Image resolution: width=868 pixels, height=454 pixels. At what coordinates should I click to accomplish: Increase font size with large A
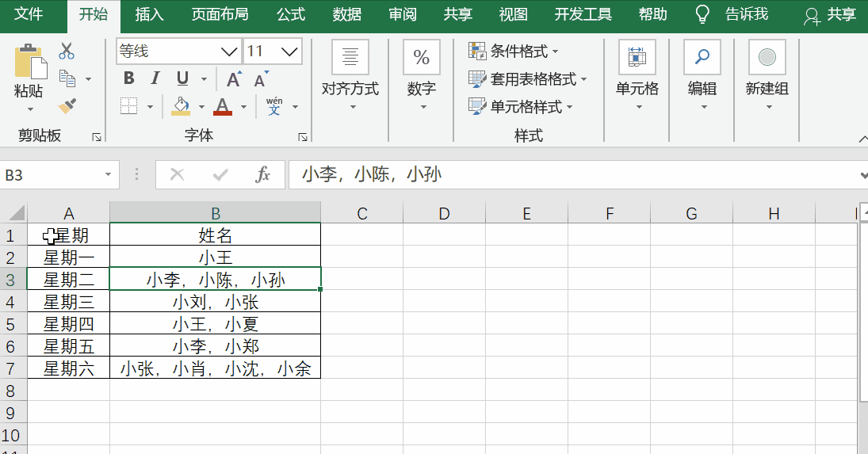coord(234,79)
